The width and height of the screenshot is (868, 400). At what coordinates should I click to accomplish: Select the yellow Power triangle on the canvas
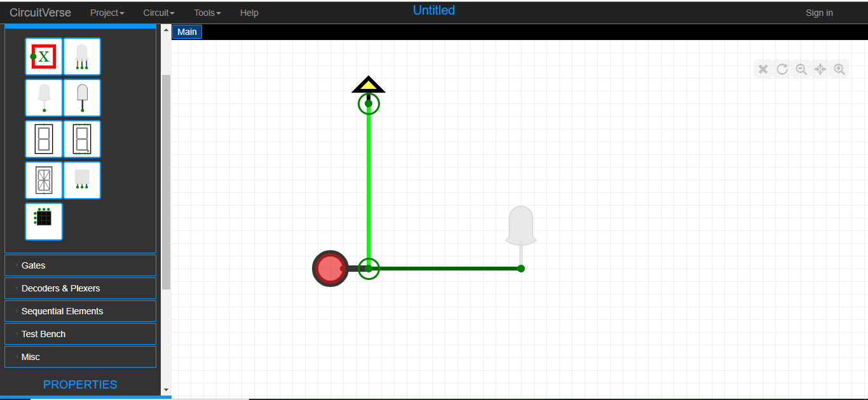point(369,85)
